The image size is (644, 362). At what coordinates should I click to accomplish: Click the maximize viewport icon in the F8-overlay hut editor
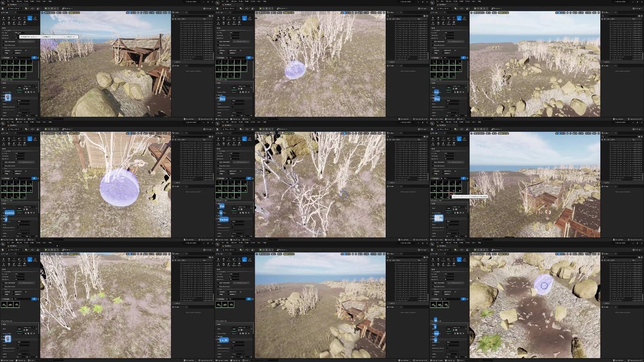coord(599,133)
